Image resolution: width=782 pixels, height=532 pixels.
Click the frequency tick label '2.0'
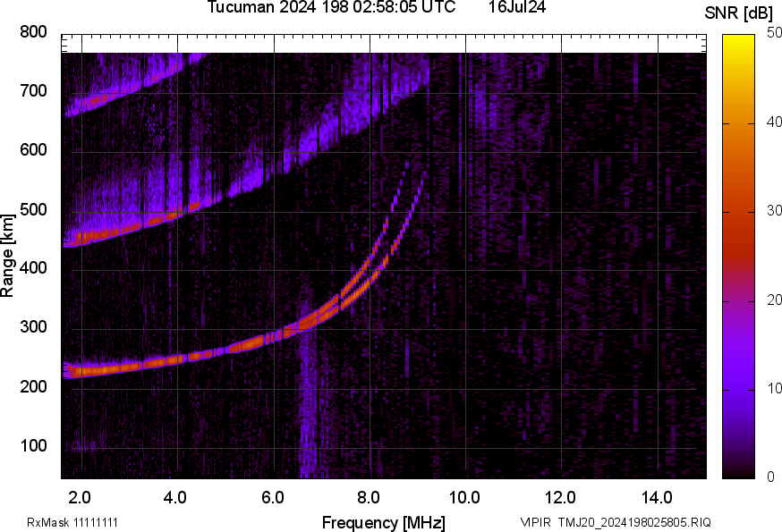point(80,497)
